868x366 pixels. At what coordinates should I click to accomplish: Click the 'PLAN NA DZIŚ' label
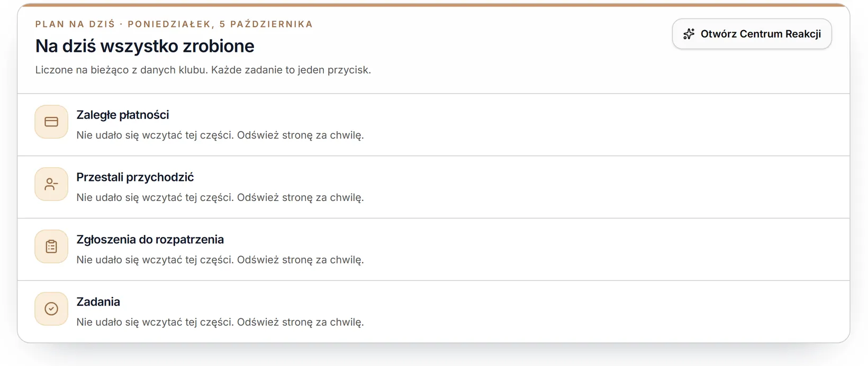[75, 24]
